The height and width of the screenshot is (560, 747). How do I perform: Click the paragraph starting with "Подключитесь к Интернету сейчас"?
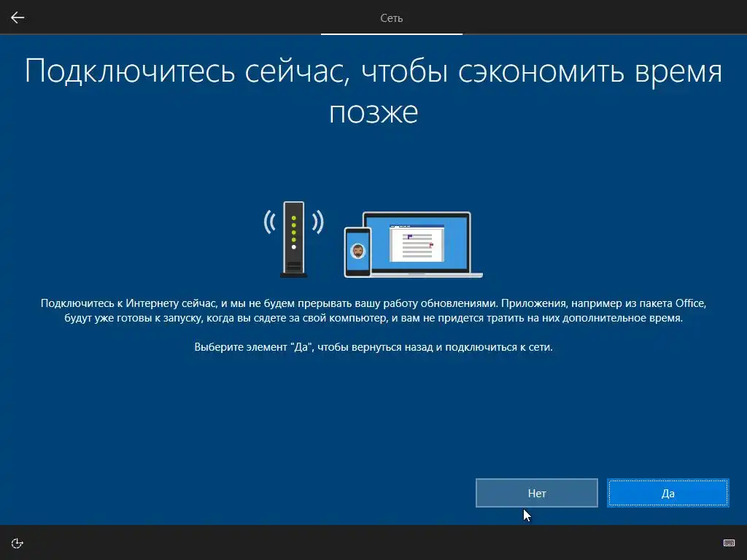click(373, 311)
